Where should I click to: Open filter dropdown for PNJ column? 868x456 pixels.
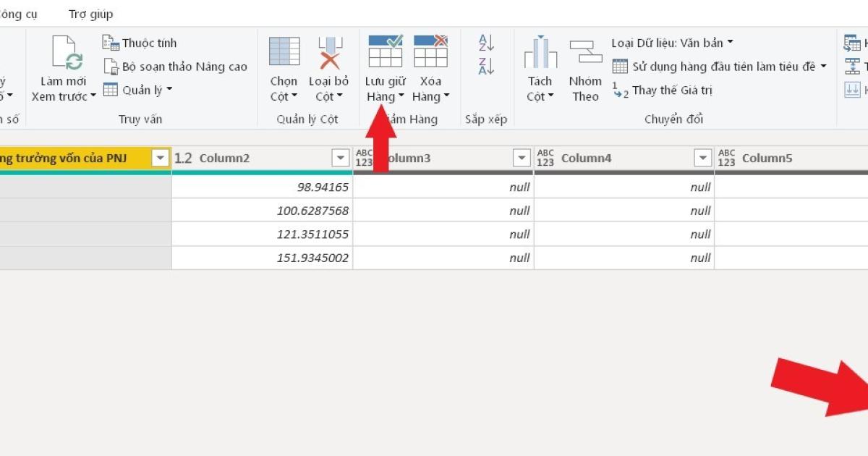(x=160, y=158)
